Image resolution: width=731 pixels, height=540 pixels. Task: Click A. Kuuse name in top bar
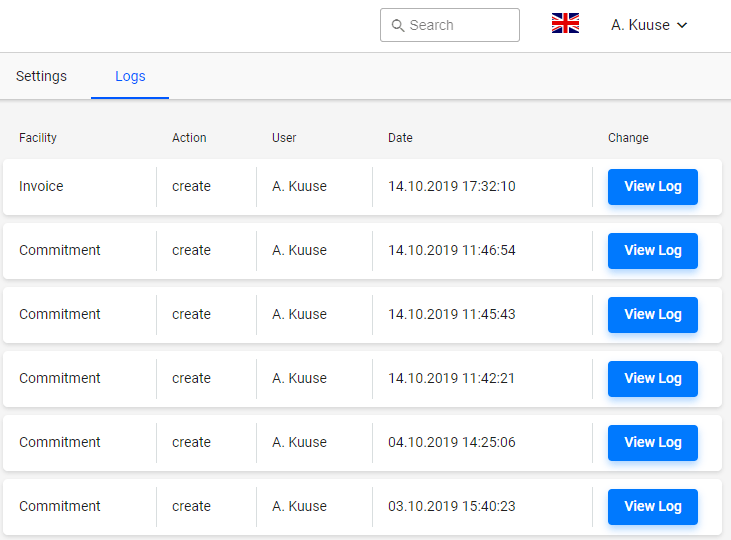pyautogui.click(x=640, y=25)
